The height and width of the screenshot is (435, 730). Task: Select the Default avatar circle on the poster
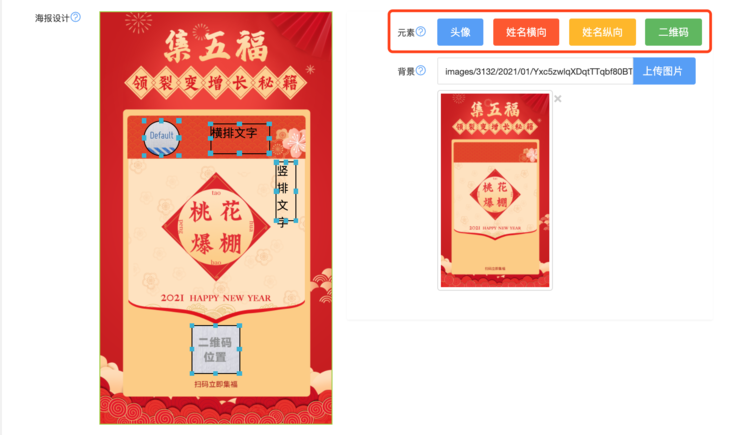[x=162, y=137]
